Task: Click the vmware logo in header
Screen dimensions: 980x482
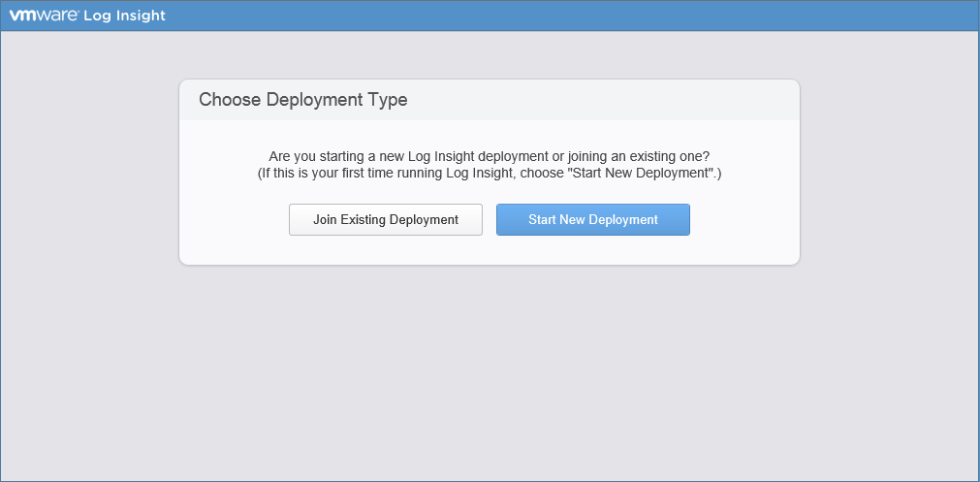Action: pyautogui.click(x=45, y=16)
